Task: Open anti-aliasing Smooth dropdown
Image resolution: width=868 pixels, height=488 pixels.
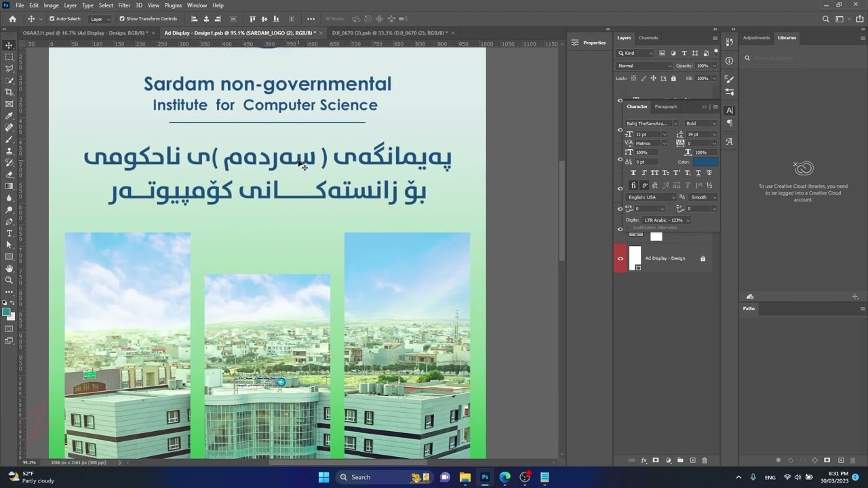Action: point(703,197)
